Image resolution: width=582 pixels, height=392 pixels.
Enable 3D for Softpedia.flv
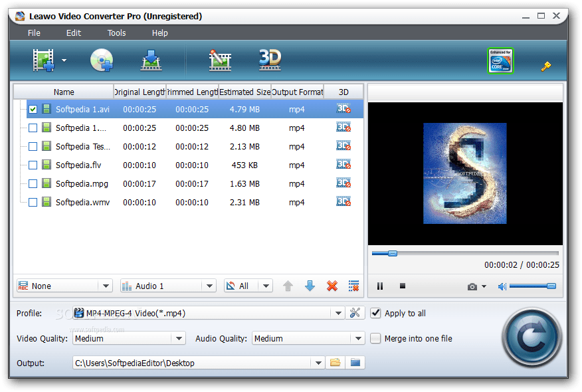click(x=343, y=165)
